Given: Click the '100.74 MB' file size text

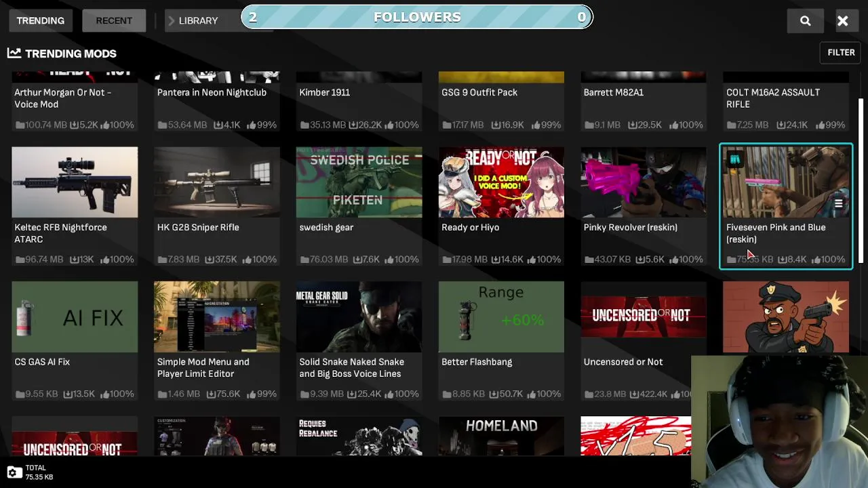Looking at the screenshot, I should pos(45,125).
